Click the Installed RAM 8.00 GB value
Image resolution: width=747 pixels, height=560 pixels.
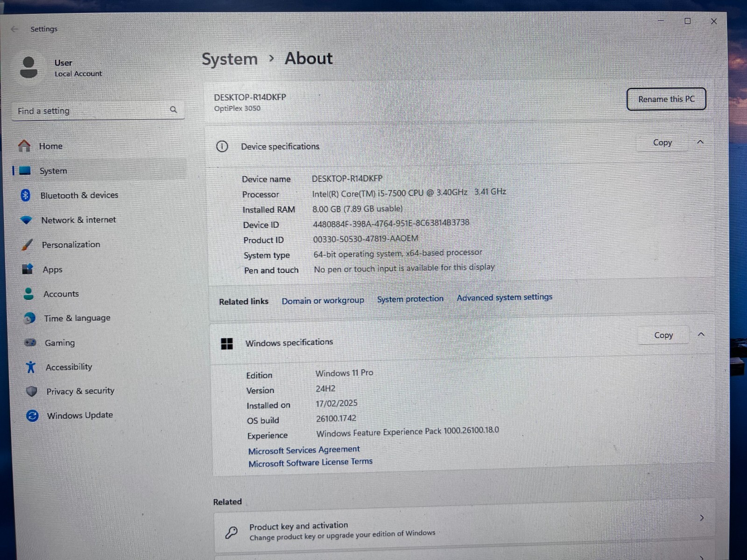click(x=357, y=209)
